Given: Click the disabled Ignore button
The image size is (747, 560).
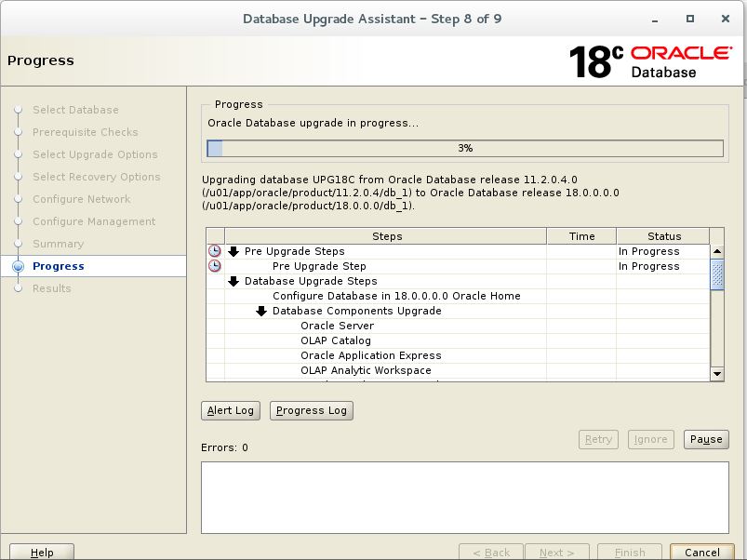Looking at the screenshot, I should point(651,439).
